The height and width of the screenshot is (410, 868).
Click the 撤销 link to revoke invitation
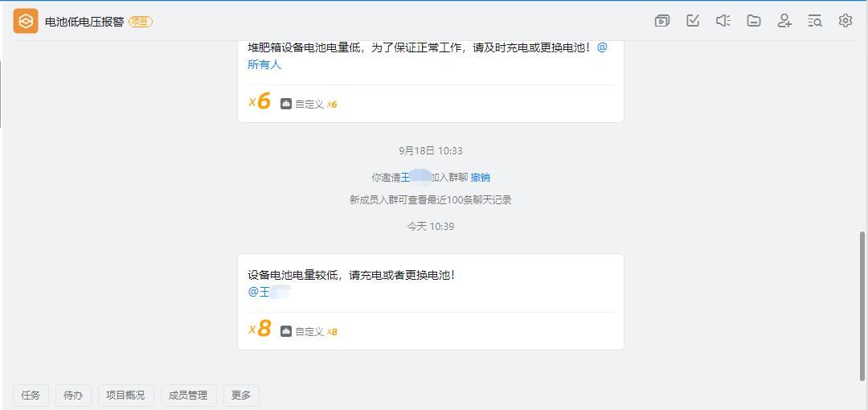pos(481,178)
